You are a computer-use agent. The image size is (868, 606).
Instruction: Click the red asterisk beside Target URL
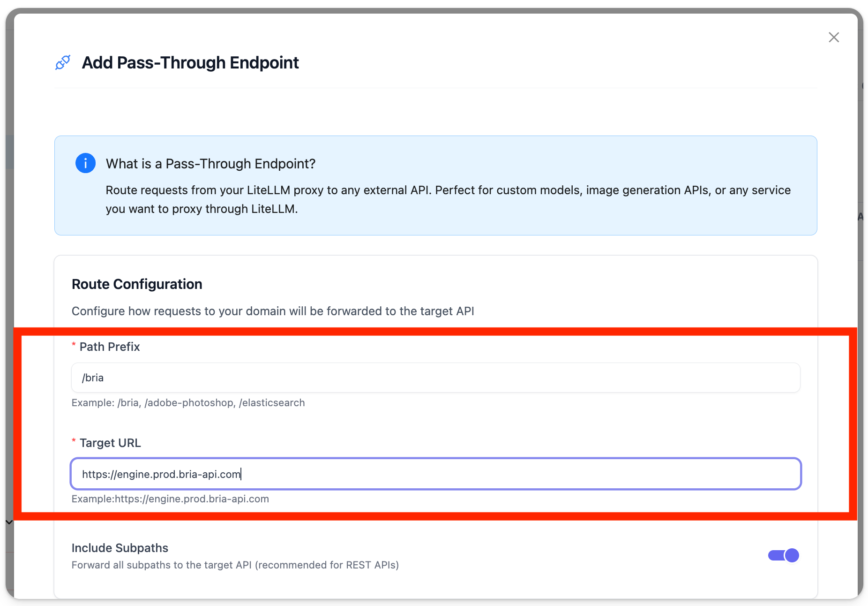click(x=74, y=441)
